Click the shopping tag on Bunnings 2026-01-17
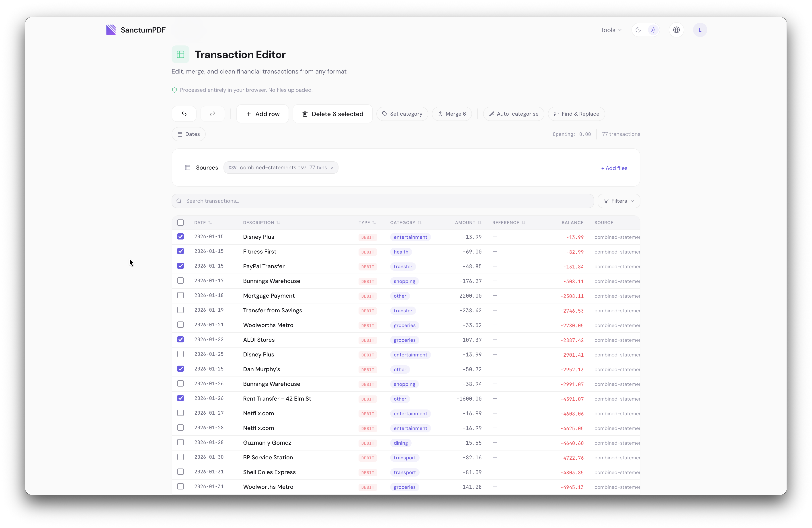This screenshot has height=528, width=812. click(404, 281)
